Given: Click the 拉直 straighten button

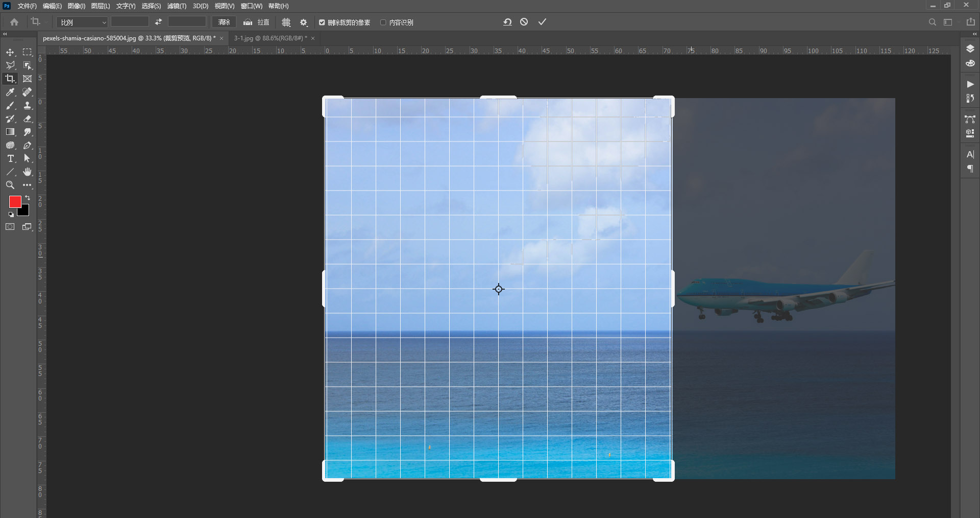Looking at the screenshot, I should tap(257, 22).
